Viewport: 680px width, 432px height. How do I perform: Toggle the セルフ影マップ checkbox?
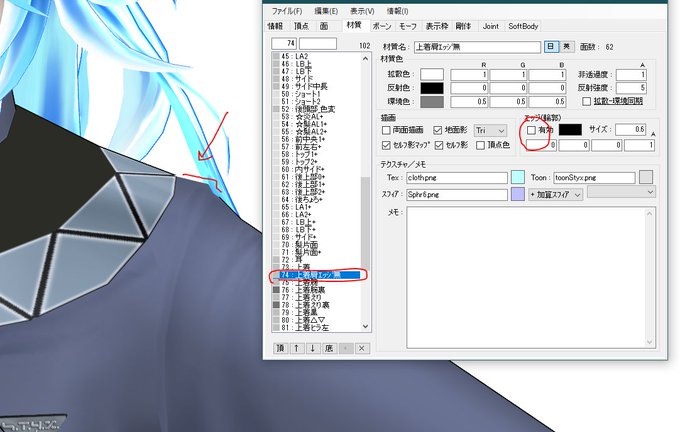(386, 145)
